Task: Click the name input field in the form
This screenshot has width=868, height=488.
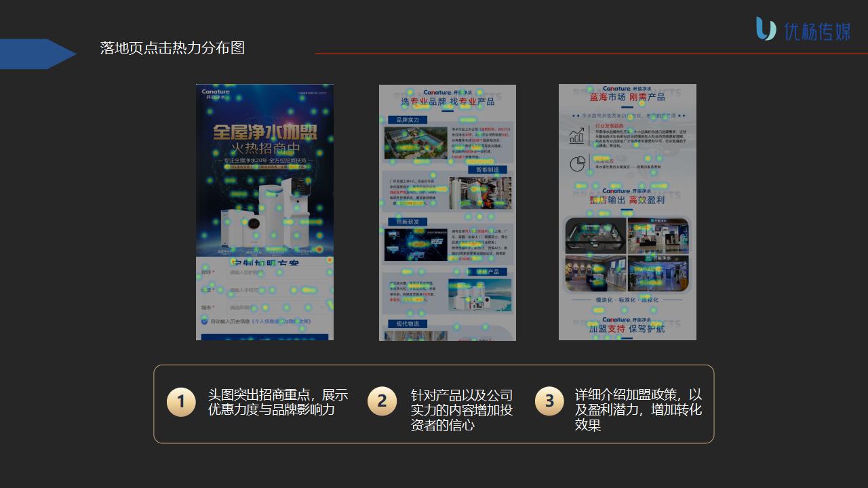Action: [277, 272]
